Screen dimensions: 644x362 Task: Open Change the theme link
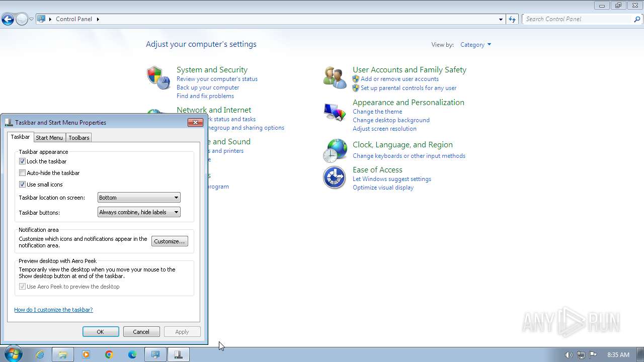(377, 112)
